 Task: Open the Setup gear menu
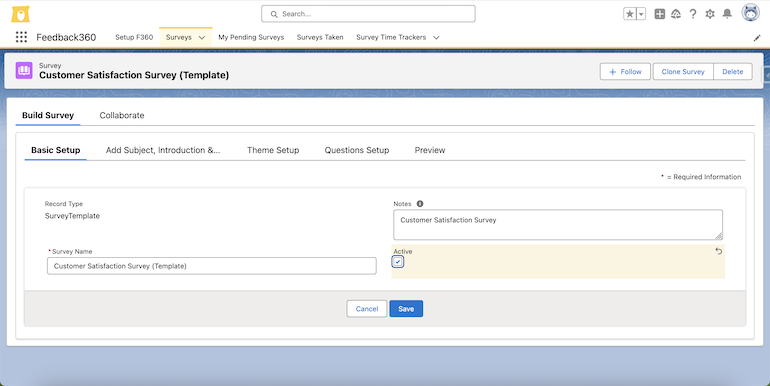point(710,14)
